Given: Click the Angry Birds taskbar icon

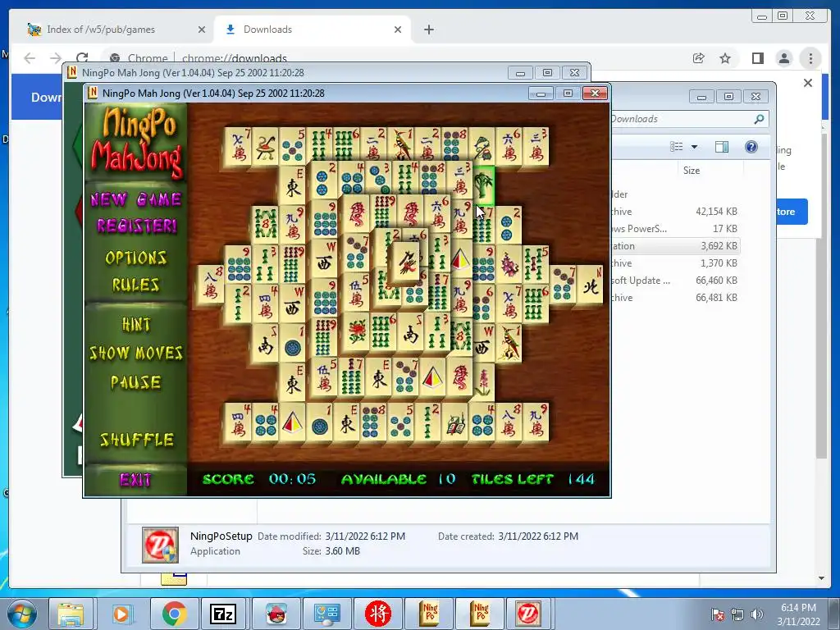Looking at the screenshot, I should point(276,614).
